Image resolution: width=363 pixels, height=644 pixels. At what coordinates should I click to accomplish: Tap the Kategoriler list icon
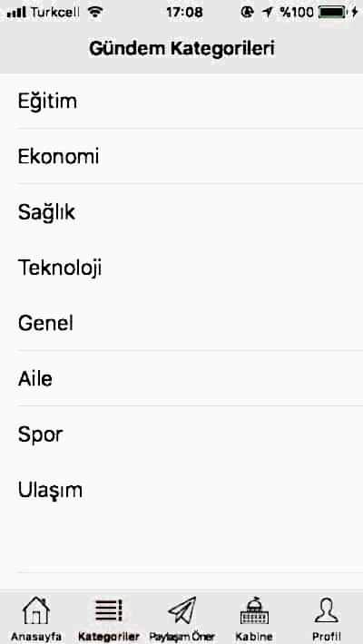pyautogui.click(x=109, y=611)
